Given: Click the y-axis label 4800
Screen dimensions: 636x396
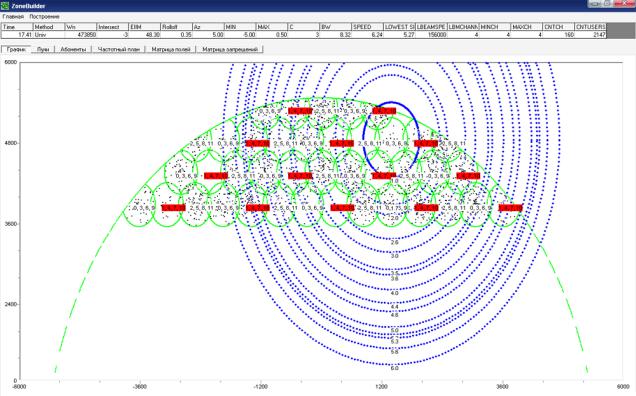Looking at the screenshot, I should click(11, 143).
